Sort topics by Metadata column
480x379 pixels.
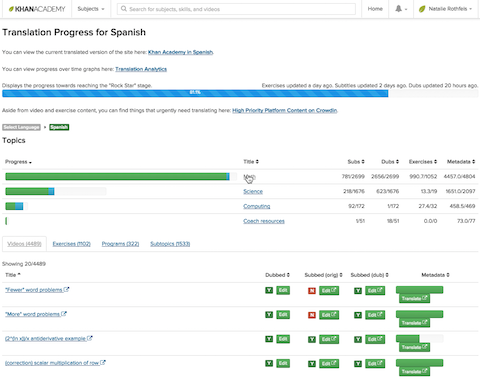pos(461,162)
